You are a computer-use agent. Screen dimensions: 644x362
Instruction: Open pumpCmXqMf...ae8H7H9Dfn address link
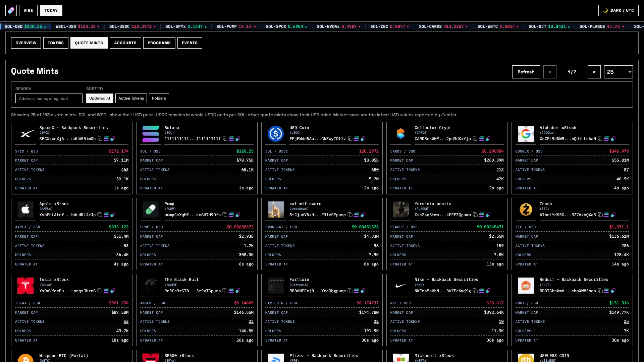193,215
